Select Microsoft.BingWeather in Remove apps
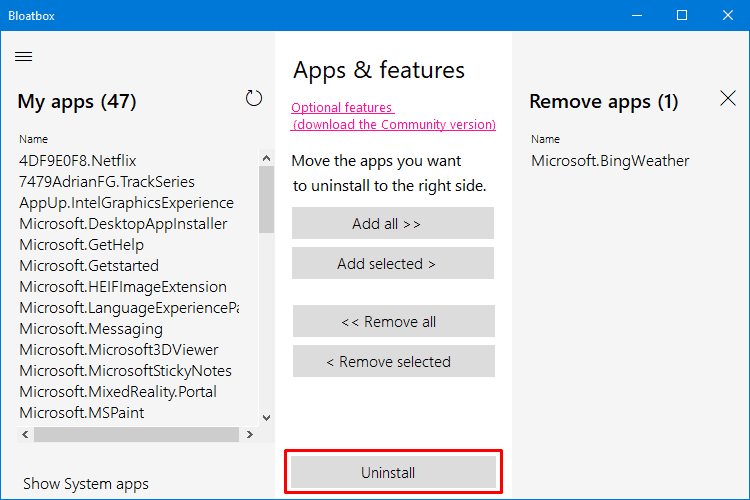The image size is (750, 500). pyautogui.click(x=610, y=161)
